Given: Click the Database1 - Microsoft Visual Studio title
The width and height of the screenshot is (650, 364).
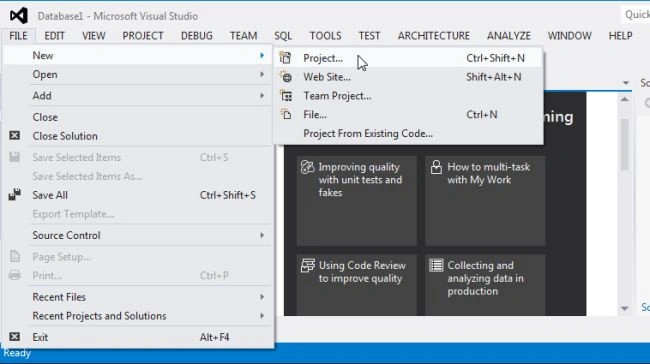Looking at the screenshot, I should point(118,16).
